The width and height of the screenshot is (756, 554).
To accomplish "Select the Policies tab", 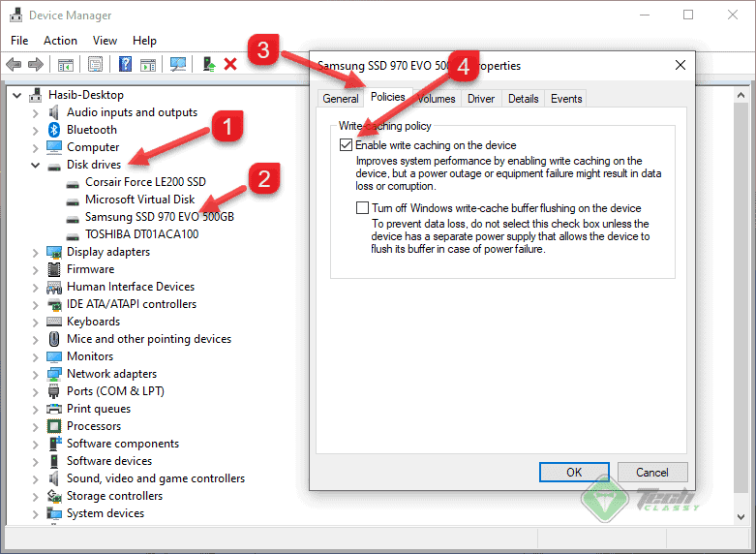I will [x=388, y=97].
